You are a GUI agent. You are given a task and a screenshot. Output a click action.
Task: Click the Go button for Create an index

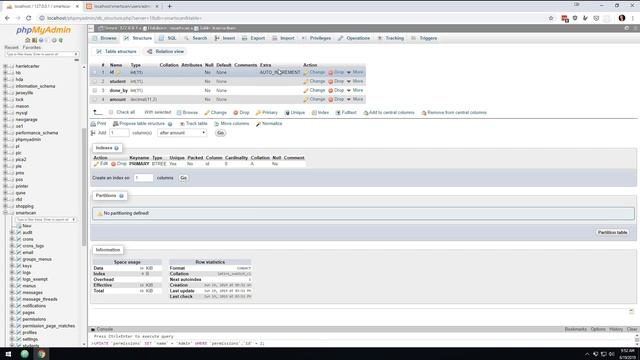[x=184, y=178]
